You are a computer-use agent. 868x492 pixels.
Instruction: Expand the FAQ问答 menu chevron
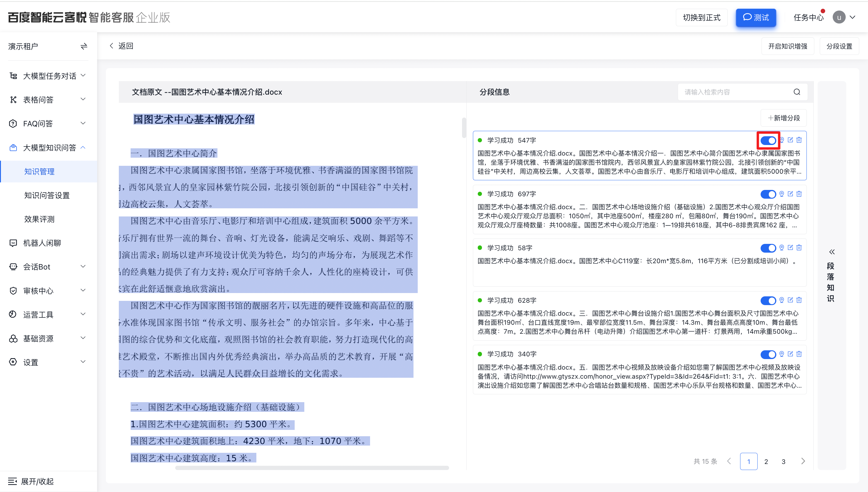[83, 123]
